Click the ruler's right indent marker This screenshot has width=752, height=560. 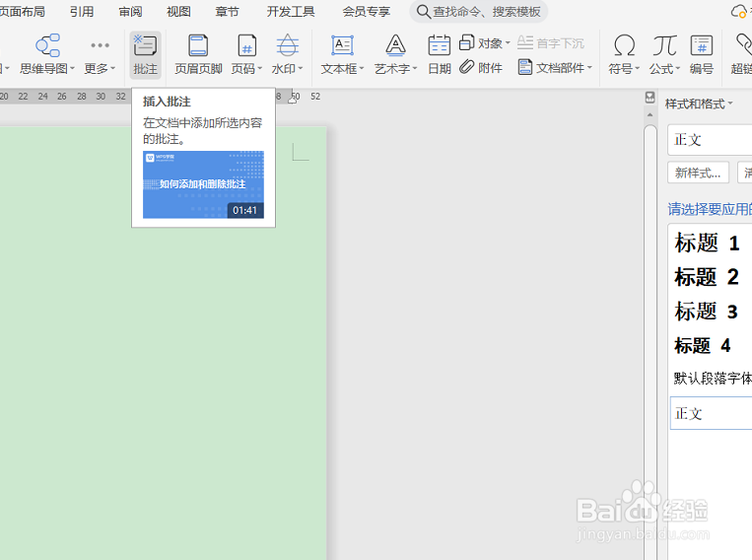pyautogui.click(x=293, y=100)
